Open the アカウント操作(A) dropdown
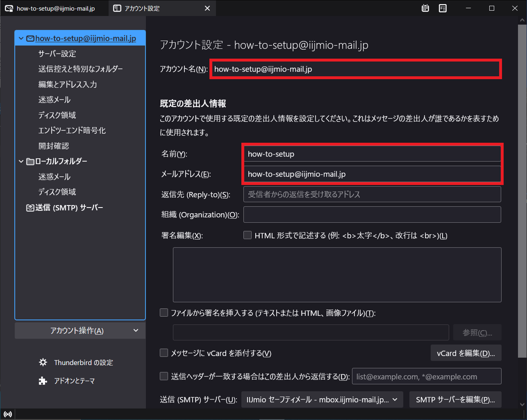Image resolution: width=527 pixels, height=420 pixels. point(80,331)
